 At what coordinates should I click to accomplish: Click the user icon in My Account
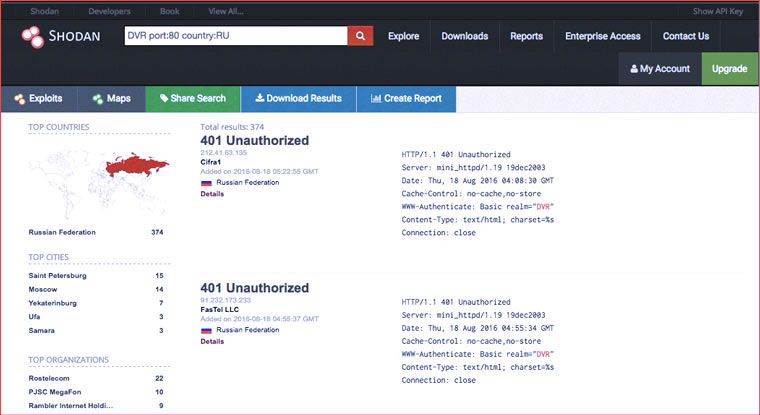(634, 69)
